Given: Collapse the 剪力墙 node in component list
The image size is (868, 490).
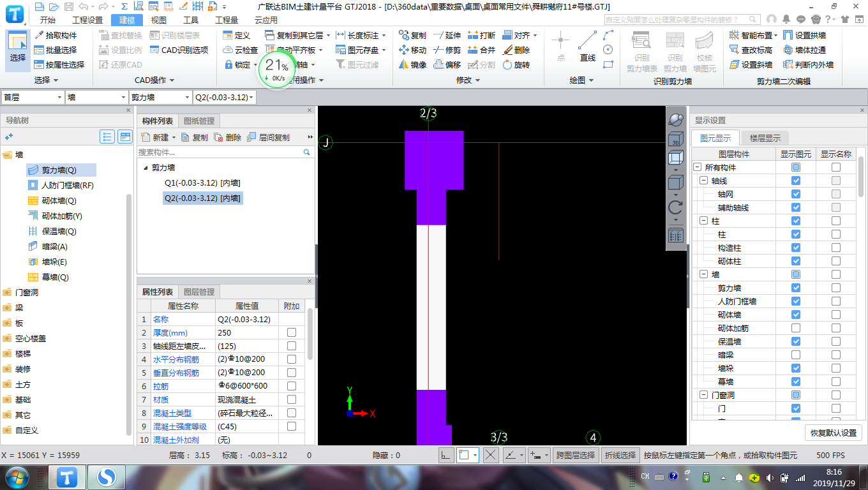Looking at the screenshot, I should (145, 168).
